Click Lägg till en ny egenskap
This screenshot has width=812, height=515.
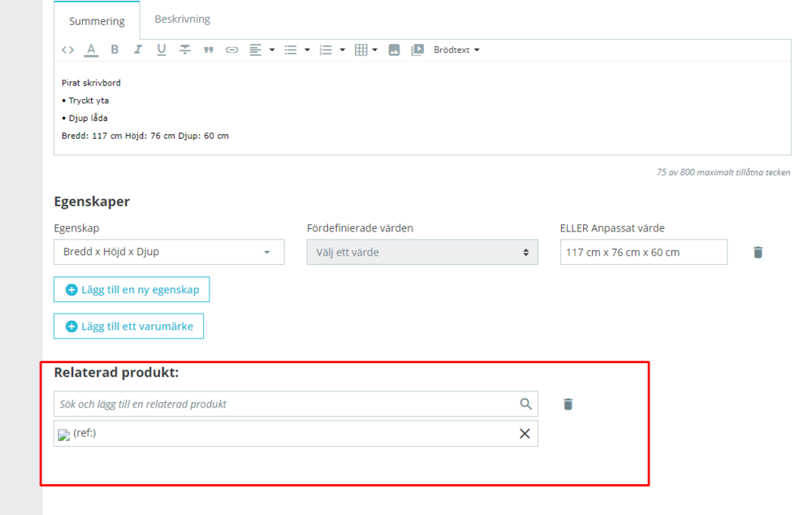(132, 289)
